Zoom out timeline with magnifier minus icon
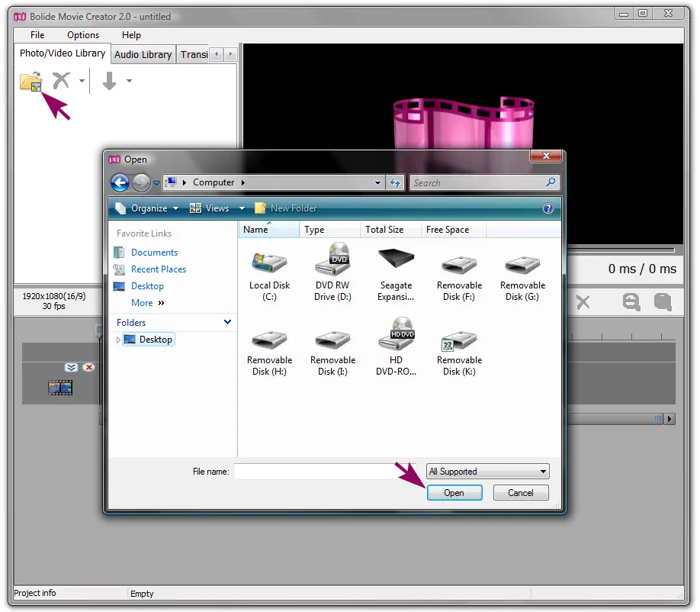The width and height of the screenshot is (700, 612). [x=631, y=302]
